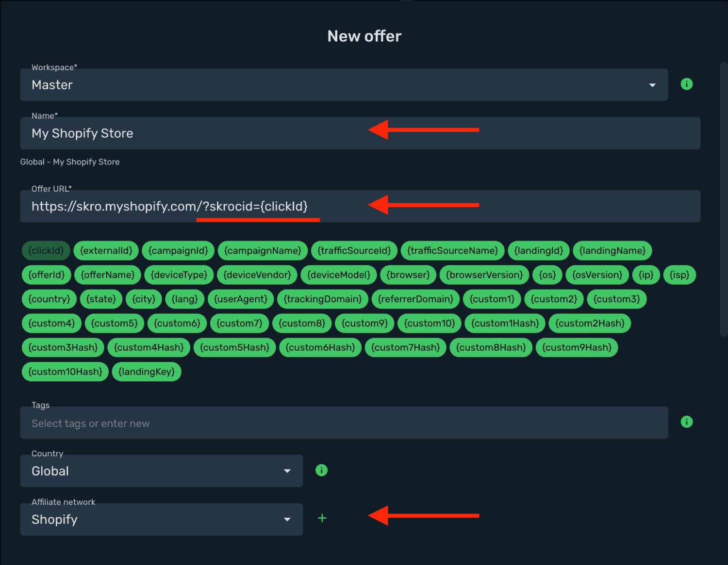Insert the {browser} token
Screen dimensions: 728x565
click(x=408, y=275)
